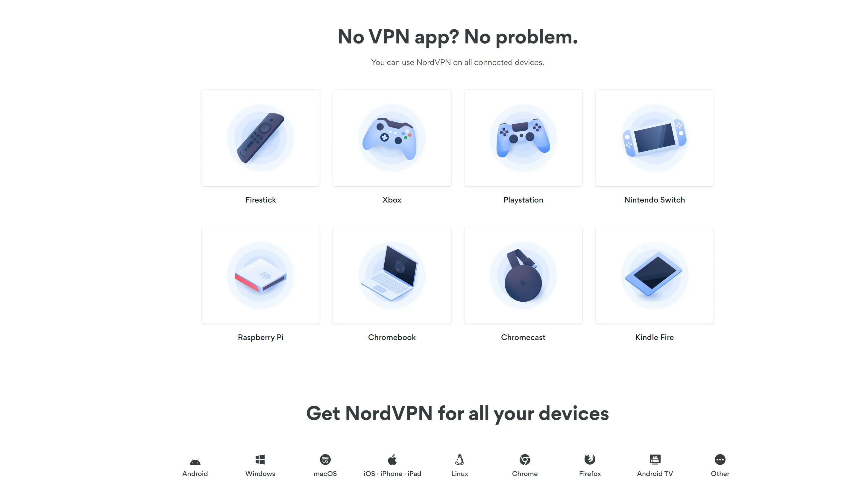Click the Windows platform icon
868x491 pixels.
coord(260,459)
